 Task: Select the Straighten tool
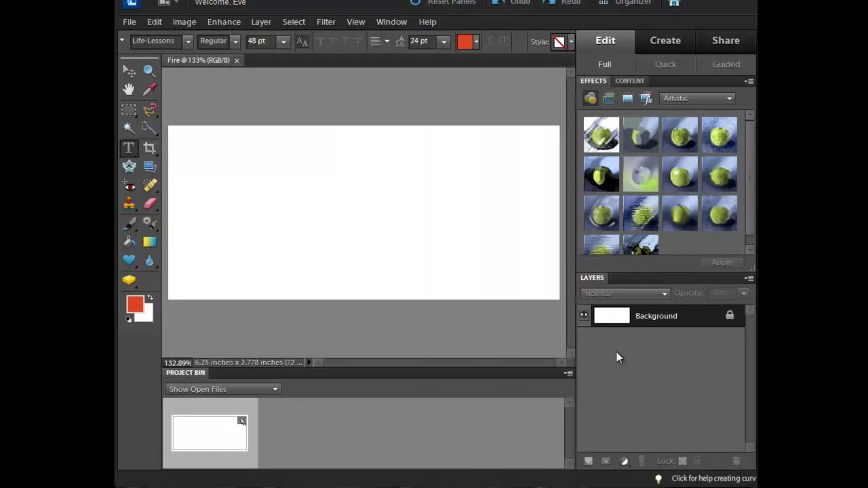click(x=149, y=166)
